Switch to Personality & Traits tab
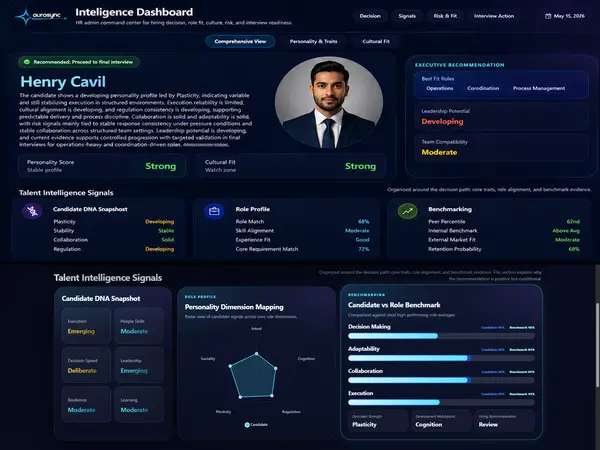 pos(313,41)
